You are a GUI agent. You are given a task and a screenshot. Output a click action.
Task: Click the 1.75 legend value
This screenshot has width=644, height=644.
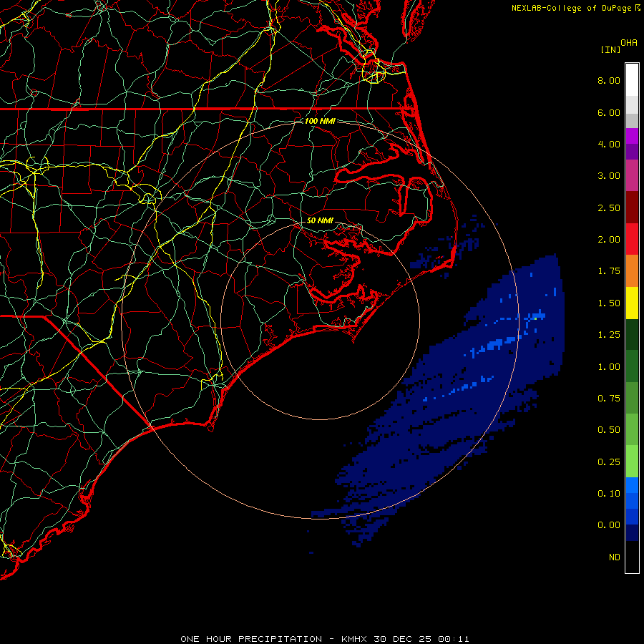[x=609, y=271]
